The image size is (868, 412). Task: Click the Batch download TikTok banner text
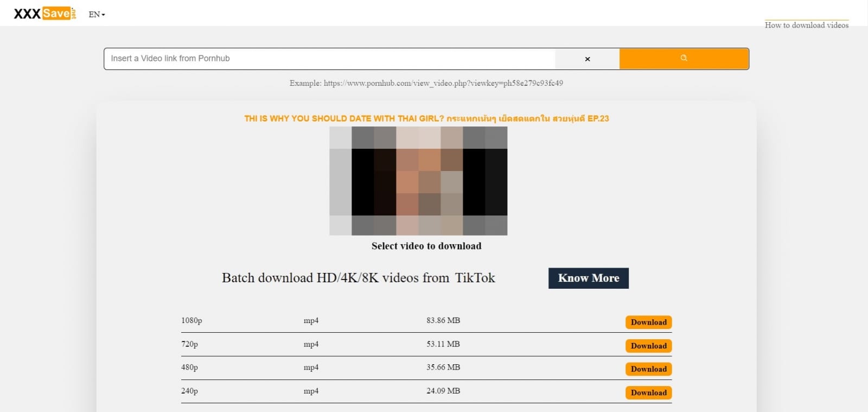pyautogui.click(x=359, y=278)
